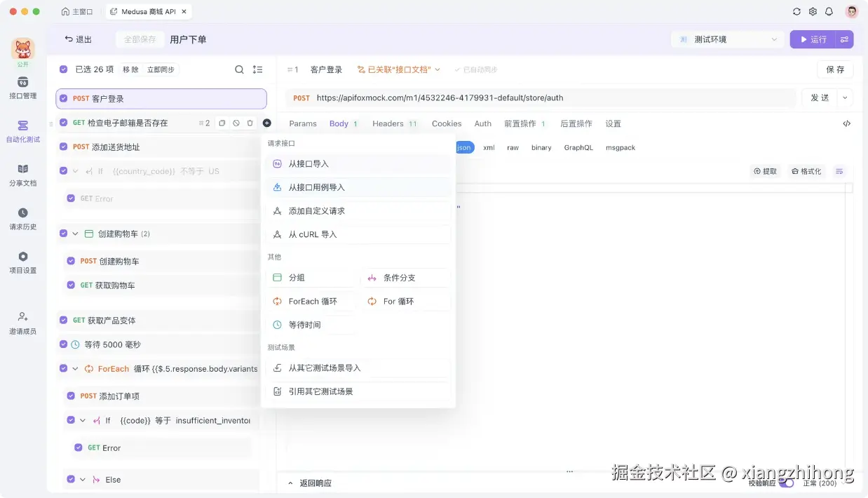Collapse the If code insufficient_inventory branch
The height and width of the screenshot is (498, 868).
[x=83, y=421]
